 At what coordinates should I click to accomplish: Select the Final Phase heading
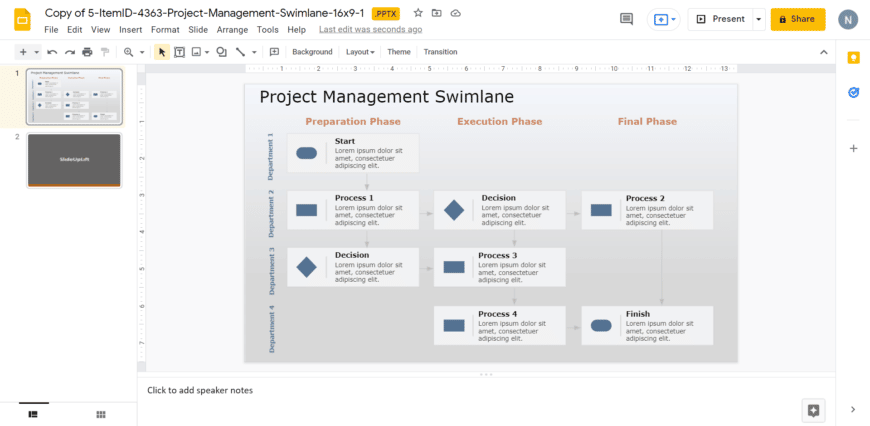tap(647, 121)
